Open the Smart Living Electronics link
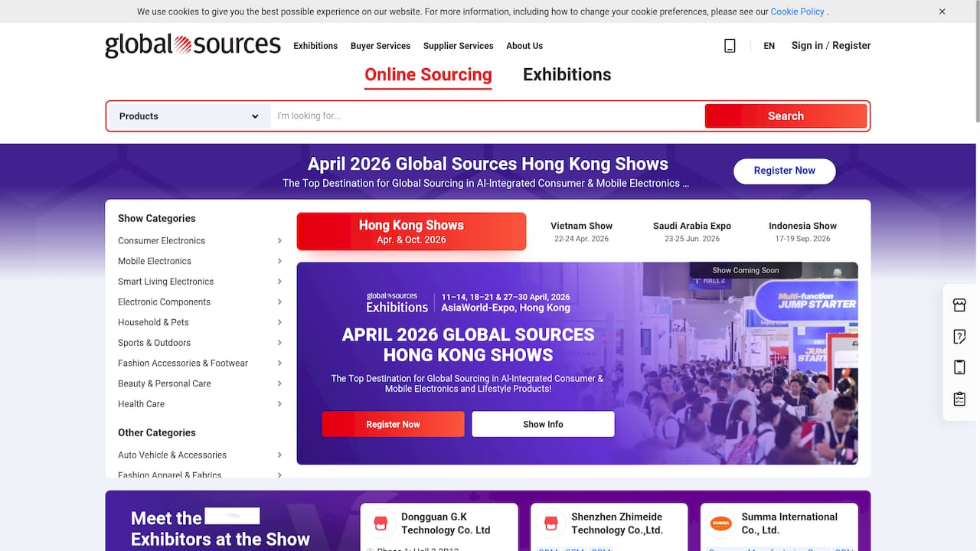 pos(165,282)
